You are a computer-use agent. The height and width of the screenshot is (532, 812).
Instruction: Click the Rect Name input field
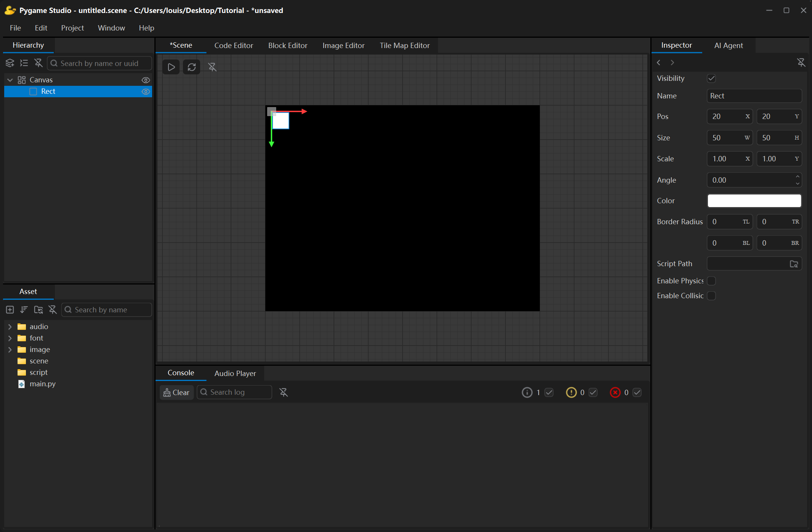coord(754,96)
